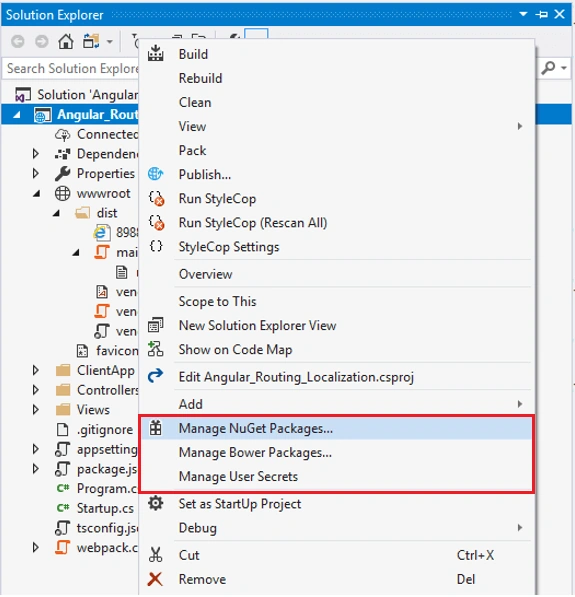Viewport: 575px width, 597px height.
Task: Open the search options dropdown arrow
Action: [564, 69]
